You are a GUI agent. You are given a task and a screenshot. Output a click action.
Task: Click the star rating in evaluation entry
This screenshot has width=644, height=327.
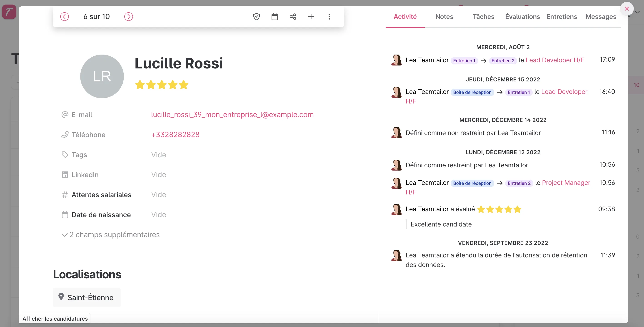(x=499, y=209)
